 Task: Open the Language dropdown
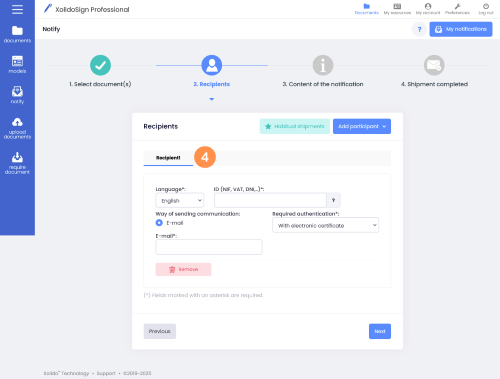click(180, 200)
